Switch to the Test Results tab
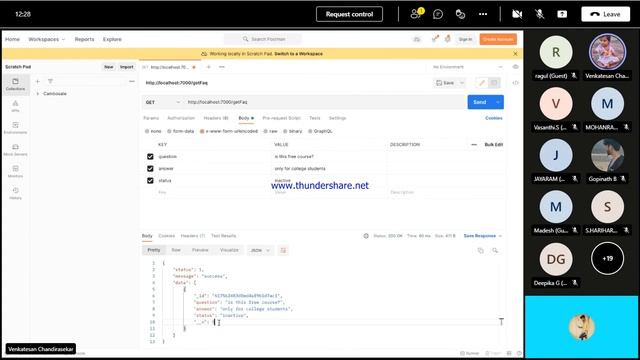640x360 pixels. coord(223,236)
